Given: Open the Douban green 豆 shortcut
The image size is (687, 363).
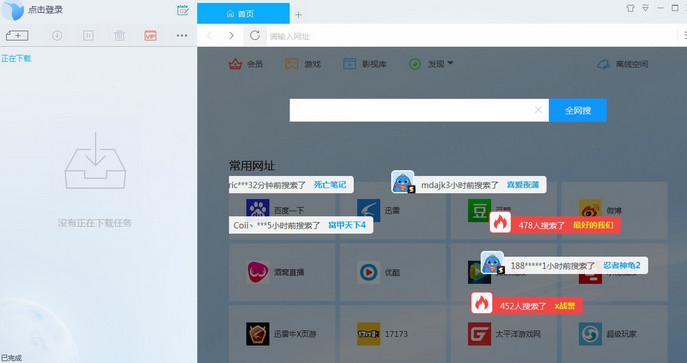Looking at the screenshot, I should 478,210.
